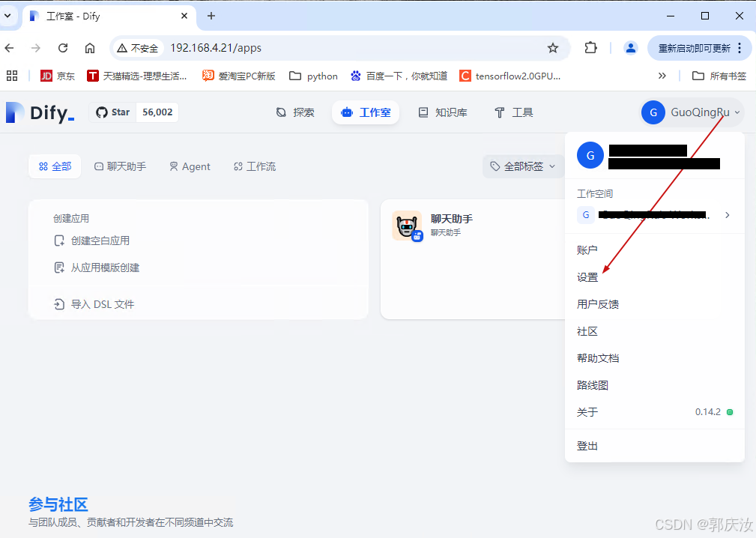
Task: Click the Dify logo
Action: pyautogui.click(x=40, y=112)
